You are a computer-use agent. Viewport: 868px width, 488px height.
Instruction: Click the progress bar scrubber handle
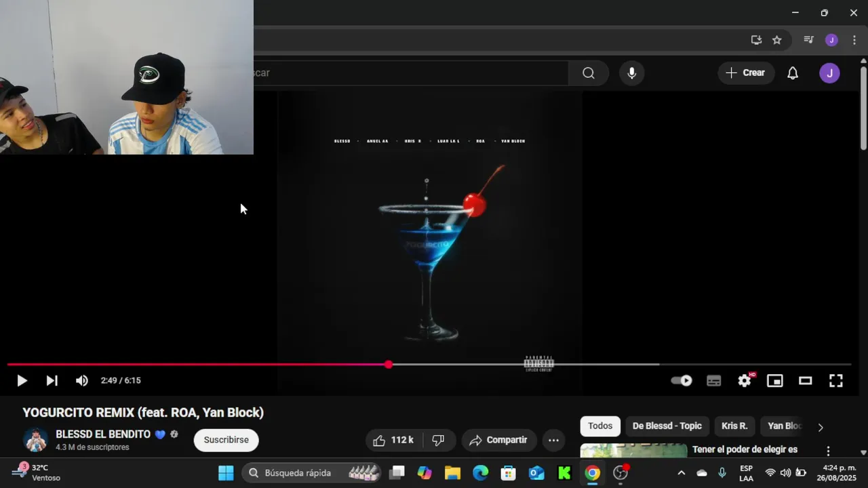(388, 365)
